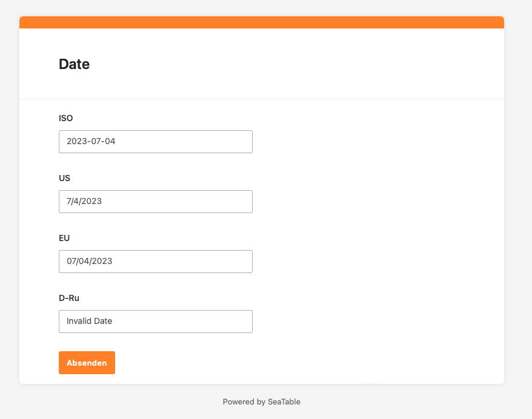
Task: Click the ISO field label
Action: (x=65, y=118)
